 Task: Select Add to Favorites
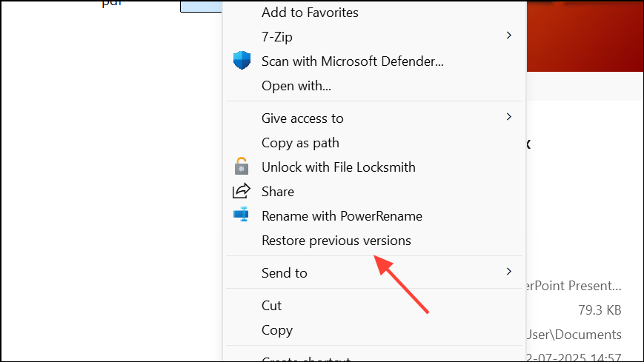[310, 13]
